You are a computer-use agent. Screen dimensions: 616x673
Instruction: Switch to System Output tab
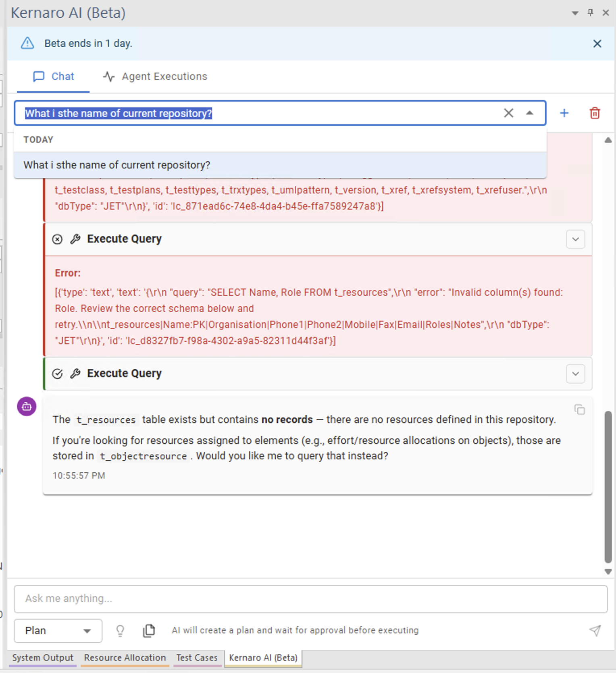pyautogui.click(x=43, y=658)
